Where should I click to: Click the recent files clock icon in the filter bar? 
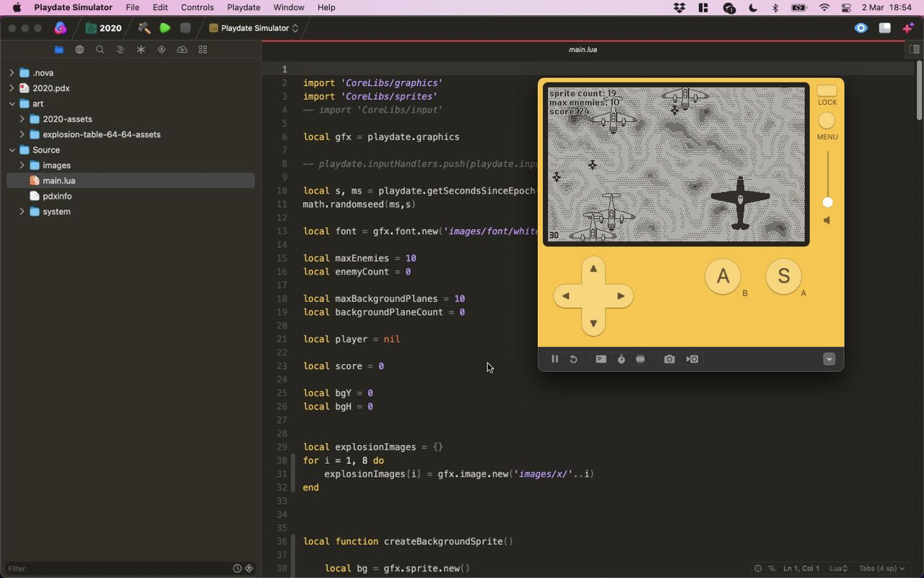point(237,569)
